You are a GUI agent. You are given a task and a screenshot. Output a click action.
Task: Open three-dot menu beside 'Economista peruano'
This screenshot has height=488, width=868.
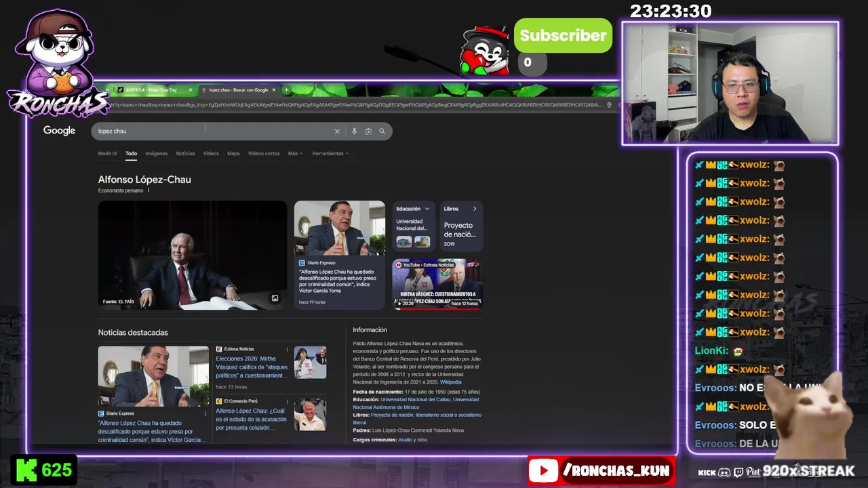click(x=149, y=190)
